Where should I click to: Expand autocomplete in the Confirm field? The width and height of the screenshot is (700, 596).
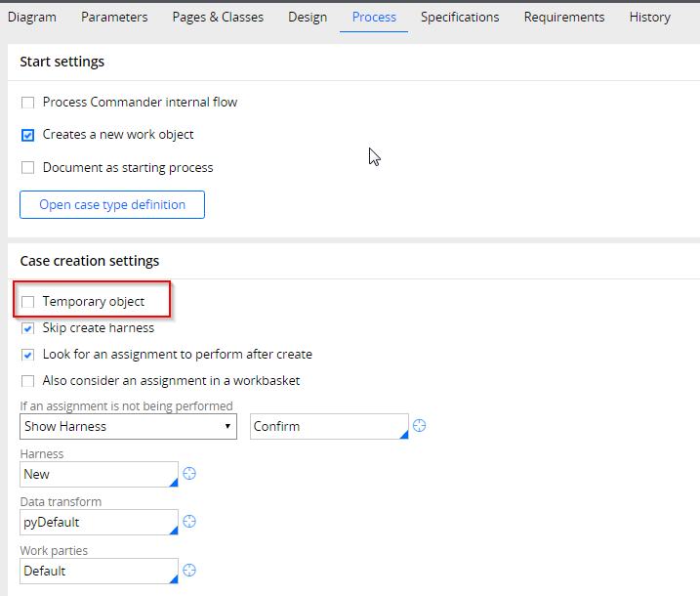coord(404,435)
